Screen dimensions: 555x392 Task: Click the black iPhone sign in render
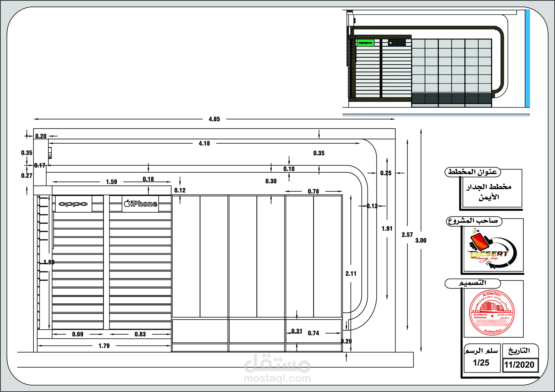click(397, 43)
